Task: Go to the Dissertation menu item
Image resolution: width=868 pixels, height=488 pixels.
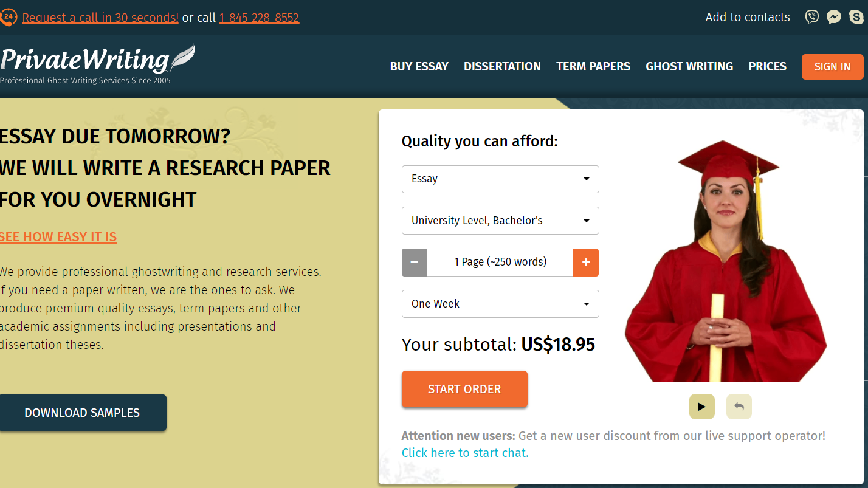Action: click(502, 67)
